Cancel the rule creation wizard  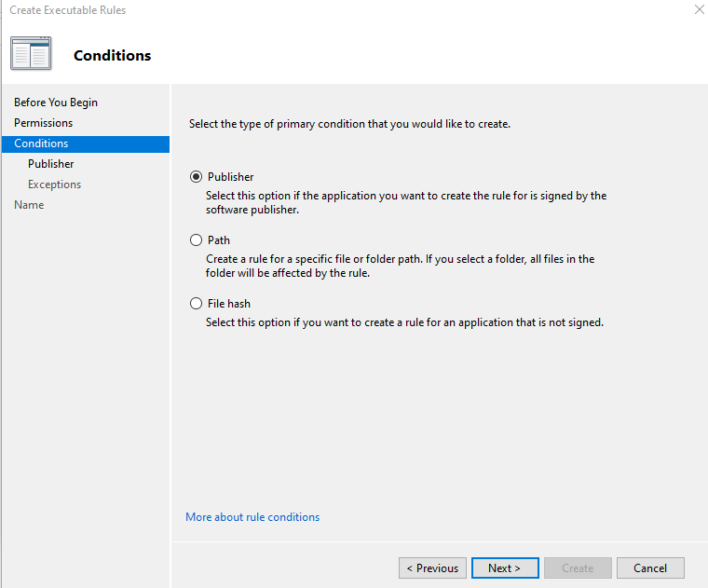click(x=650, y=568)
